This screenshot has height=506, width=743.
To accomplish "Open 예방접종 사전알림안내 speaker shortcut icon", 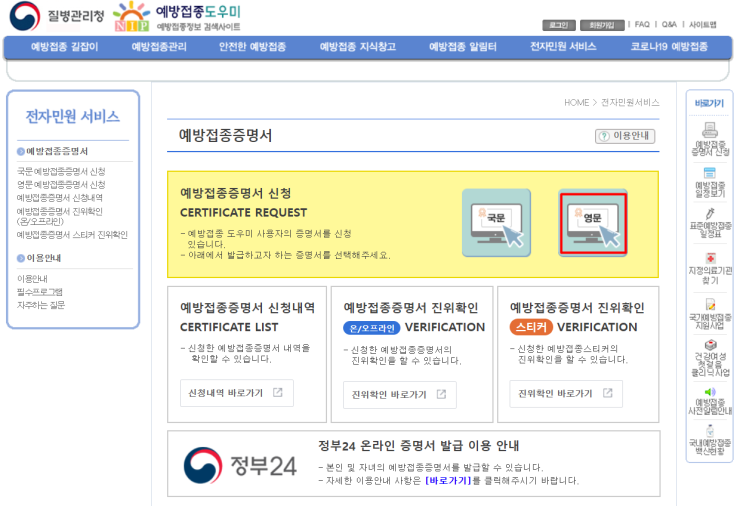I will coord(710,392).
